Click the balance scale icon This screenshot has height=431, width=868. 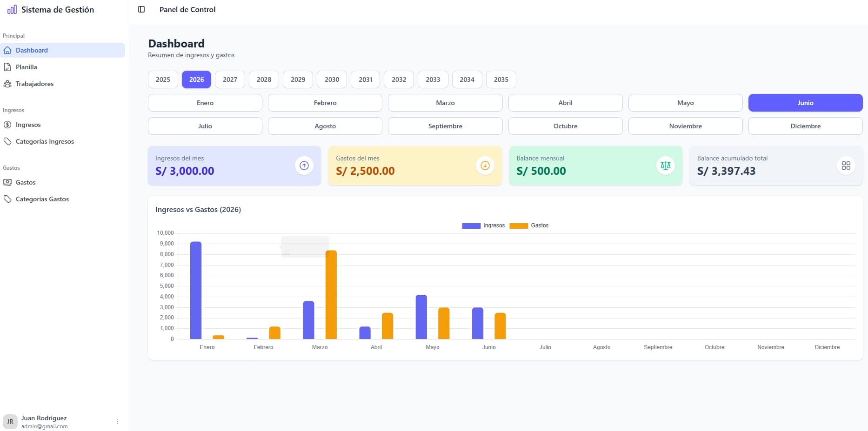coord(666,166)
